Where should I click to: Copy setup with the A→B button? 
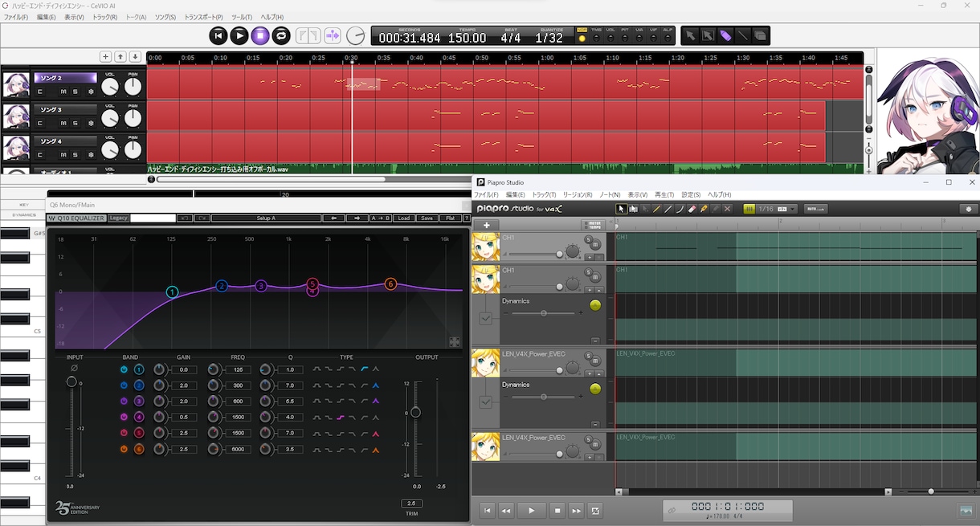point(380,218)
